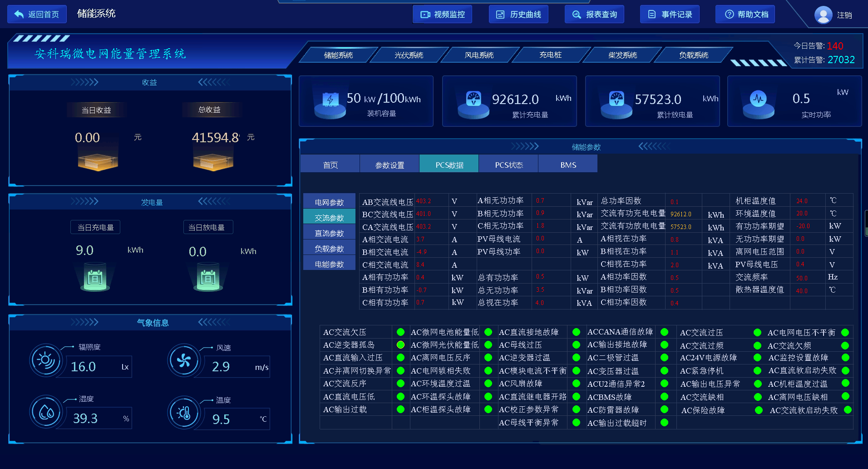Open the 历史曲线 page
The height and width of the screenshot is (469, 868).
pyautogui.click(x=518, y=15)
